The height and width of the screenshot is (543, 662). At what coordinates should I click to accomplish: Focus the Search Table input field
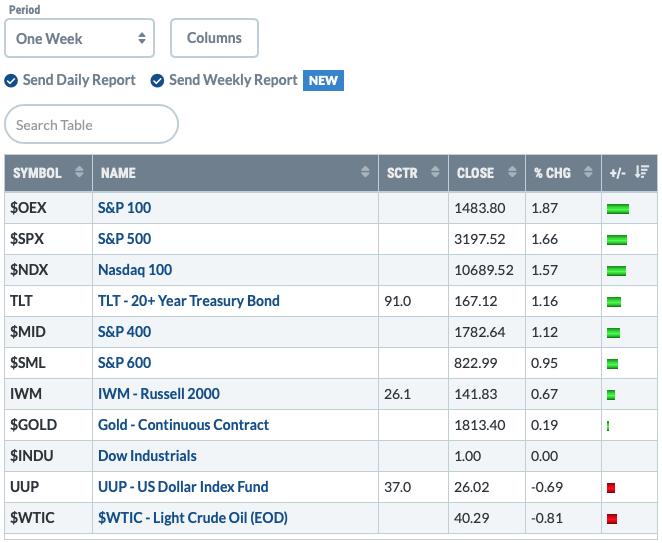tap(91, 125)
